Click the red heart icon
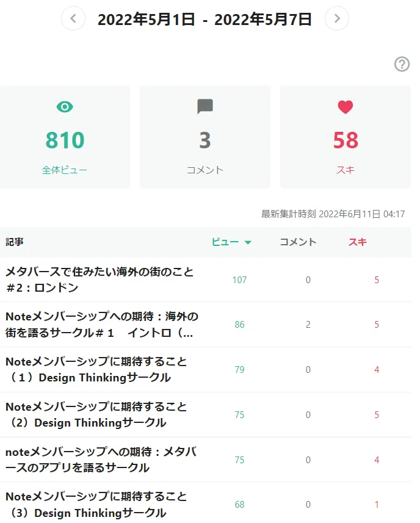 [x=346, y=107]
